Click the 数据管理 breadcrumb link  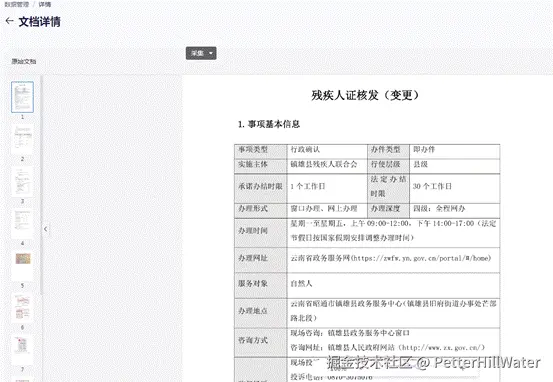[x=16, y=4]
